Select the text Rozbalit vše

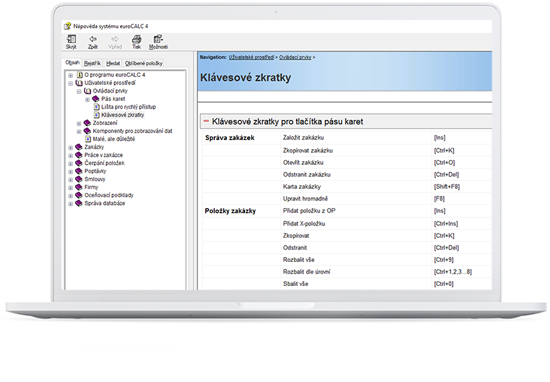(299, 260)
